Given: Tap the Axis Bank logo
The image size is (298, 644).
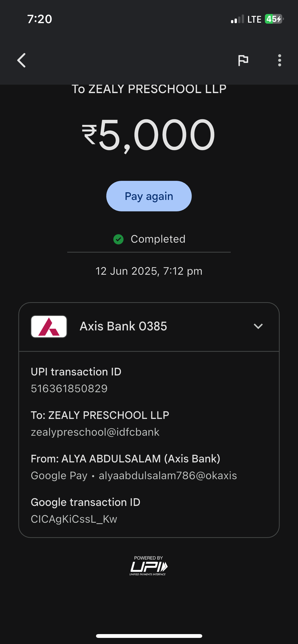Looking at the screenshot, I should point(49,327).
